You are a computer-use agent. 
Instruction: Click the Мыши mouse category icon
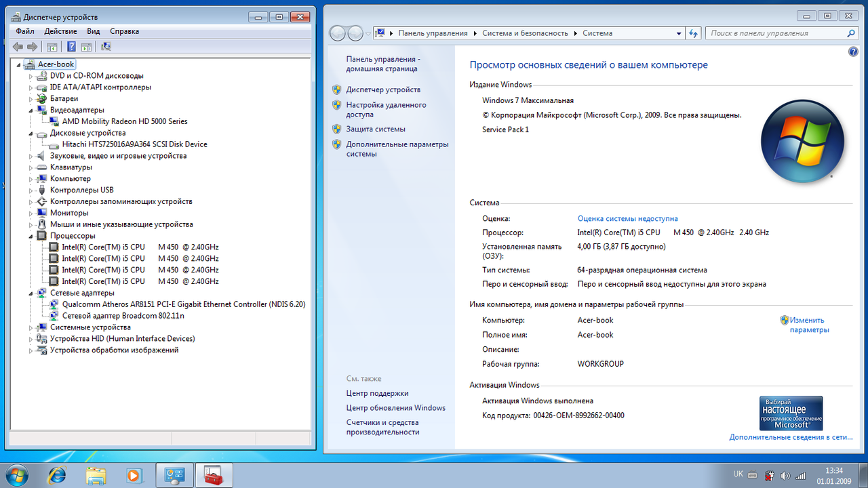42,224
